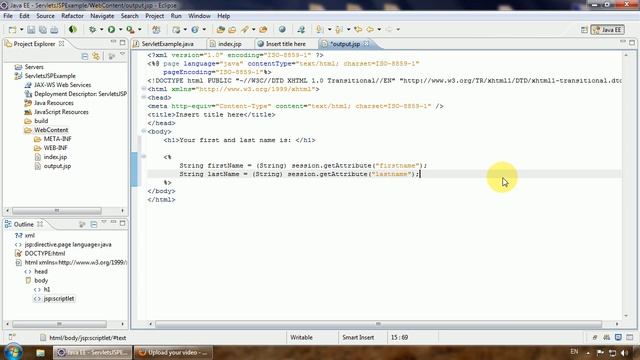Open the dropdown arrow beside the Run button
This screenshot has height=360, width=640.
[120, 29]
